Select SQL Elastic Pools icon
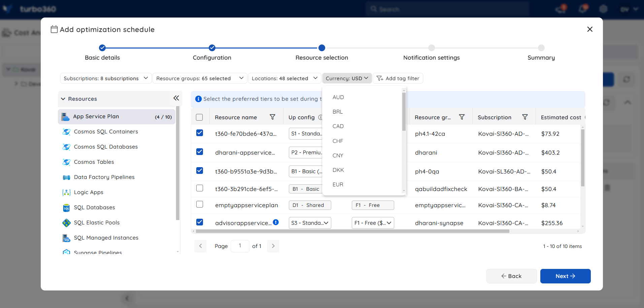Image resolution: width=644 pixels, height=308 pixels. coord(67,223)
